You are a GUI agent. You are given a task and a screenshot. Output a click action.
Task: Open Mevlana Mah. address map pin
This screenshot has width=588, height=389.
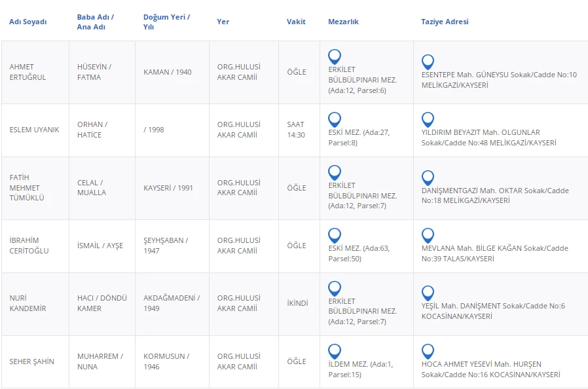(x=428, y=235)
